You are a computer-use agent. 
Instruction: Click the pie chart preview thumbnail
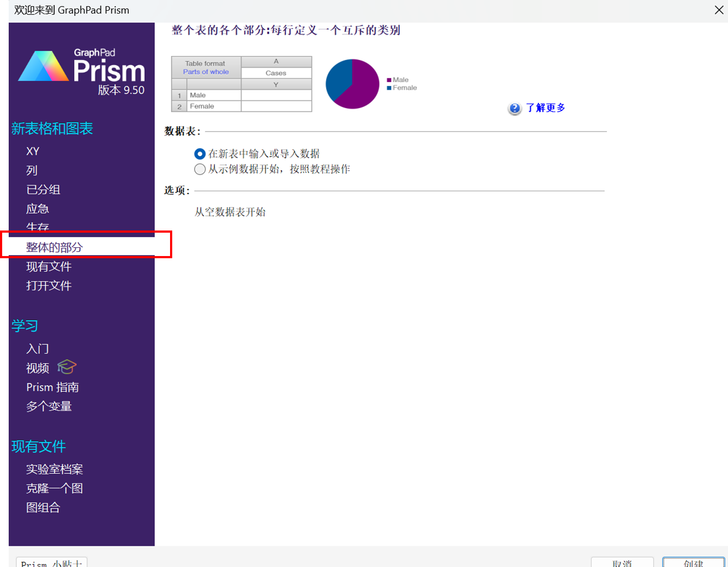pos(352,84)
